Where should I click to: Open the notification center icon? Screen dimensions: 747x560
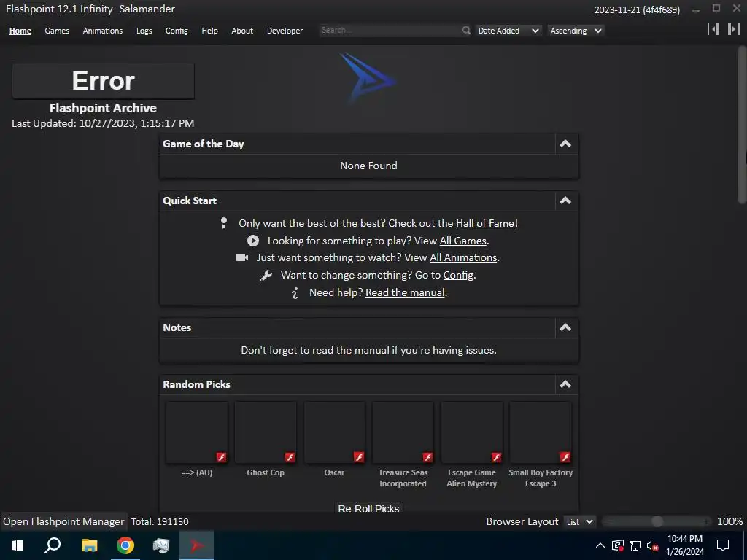(723, 545)
